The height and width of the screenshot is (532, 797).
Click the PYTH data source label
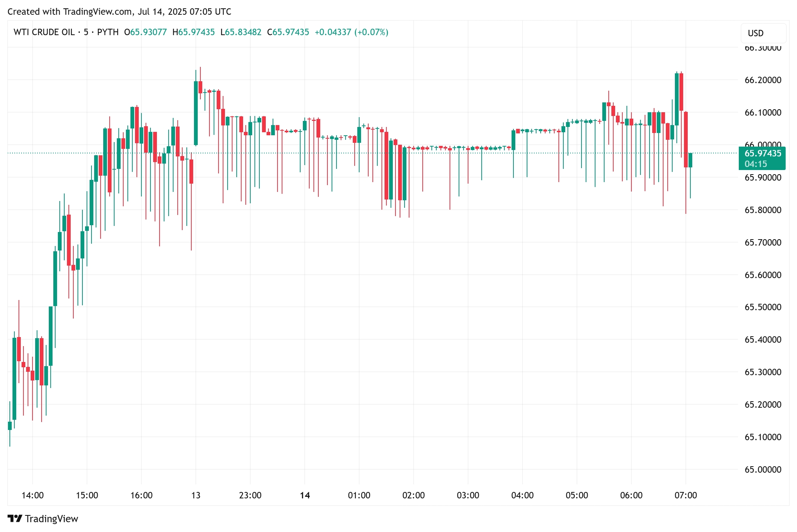[x=108, y=32]
